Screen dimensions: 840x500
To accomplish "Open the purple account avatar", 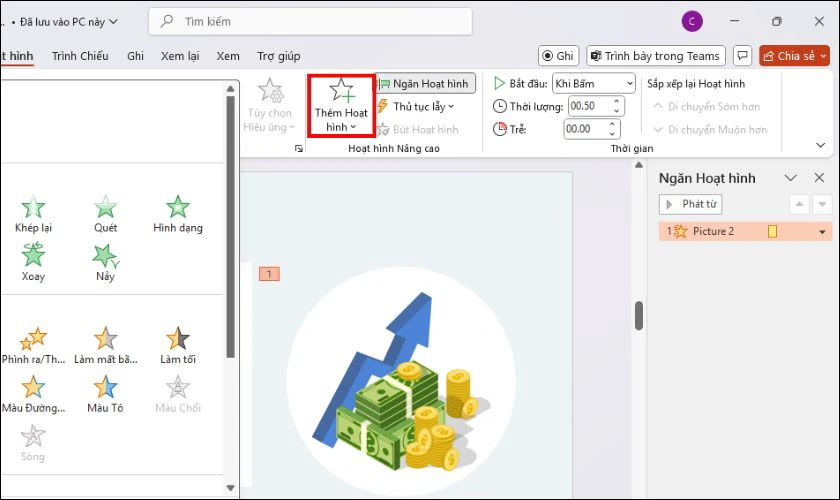I will pos(692,21).
